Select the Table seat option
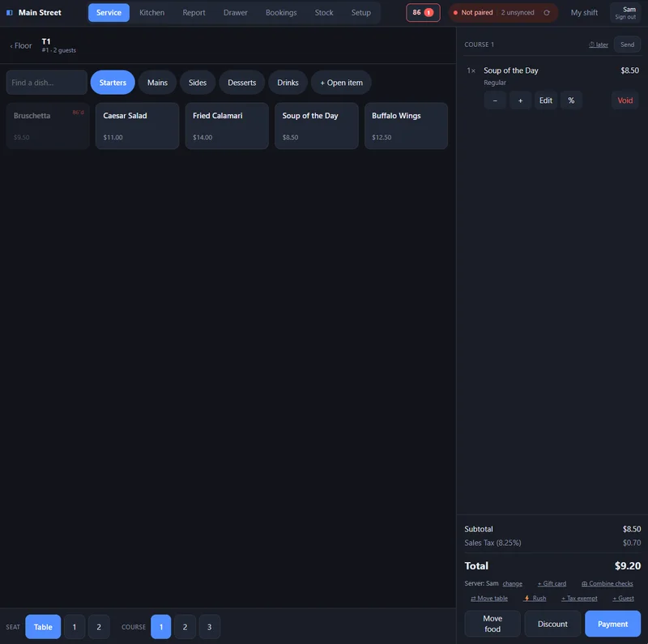The height and width of the screenshot is (644, 648). 43,627
